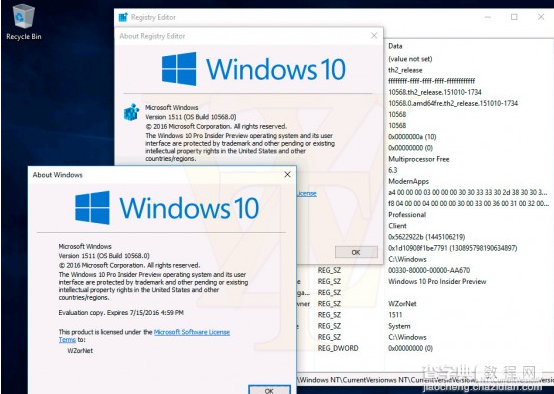Select 'Windows 10 Pro Insider Preview' data value
The width and height of the screenshot is (554, 394).
[x=437, y=282]
